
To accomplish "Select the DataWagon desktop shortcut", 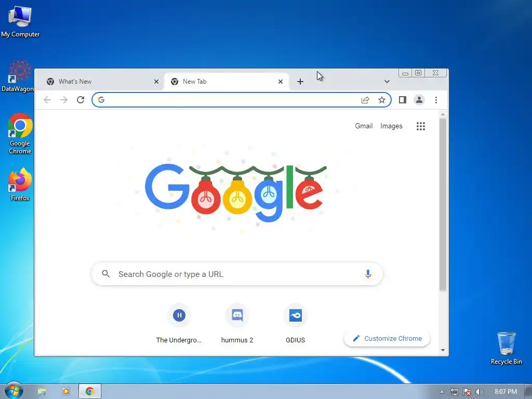I will pyautogui.click(x=18, y=76).
